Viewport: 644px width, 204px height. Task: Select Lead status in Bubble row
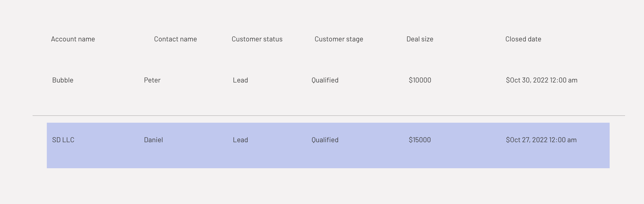tap(240, 80)
